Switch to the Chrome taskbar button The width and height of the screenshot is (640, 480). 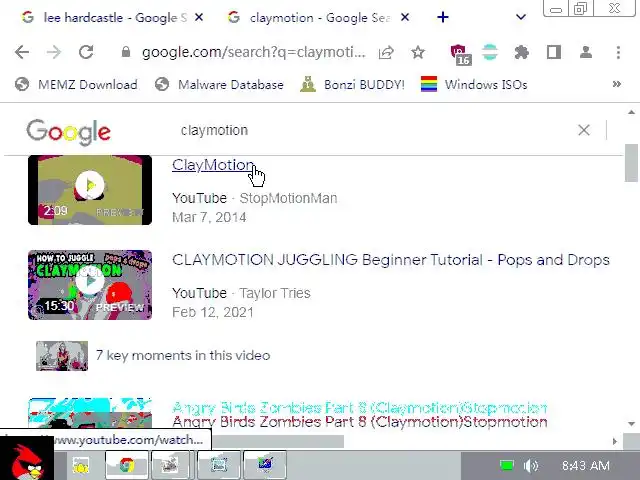point(127,465)
